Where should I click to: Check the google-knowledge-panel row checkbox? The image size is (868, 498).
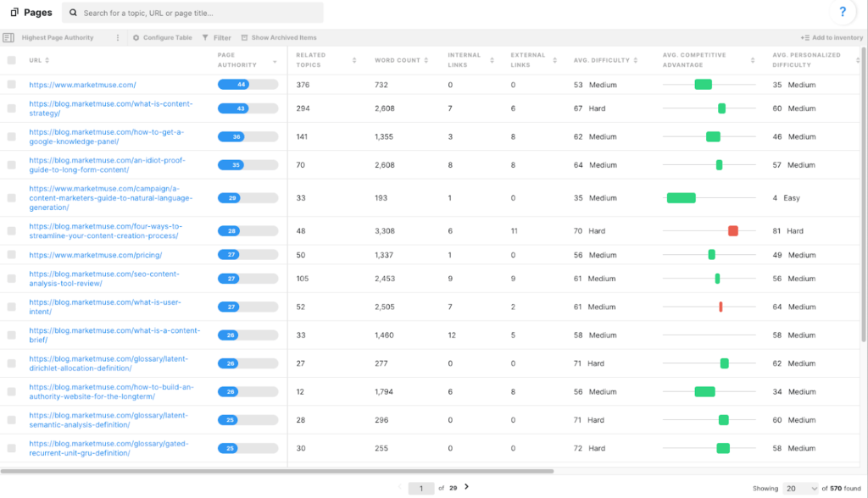(12, 136)
